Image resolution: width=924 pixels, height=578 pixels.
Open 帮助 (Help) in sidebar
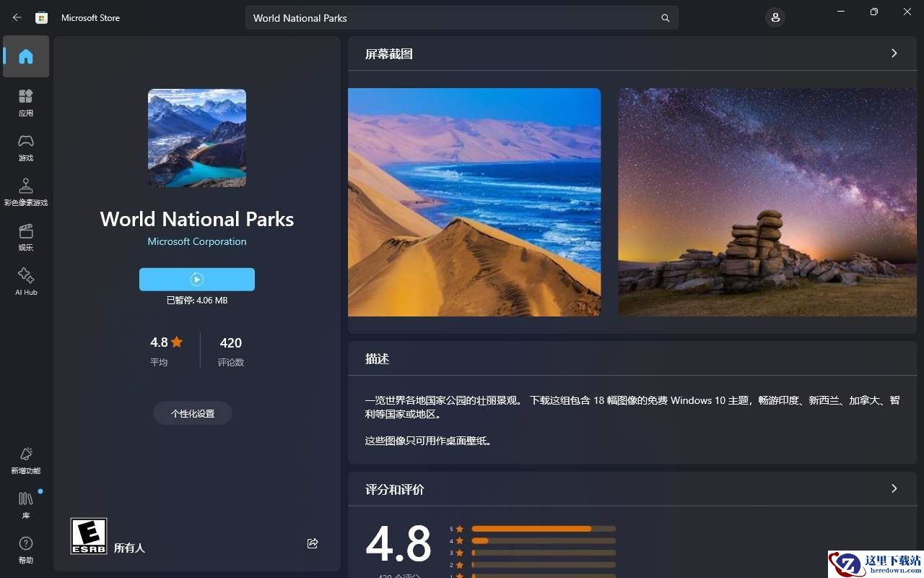26,550
